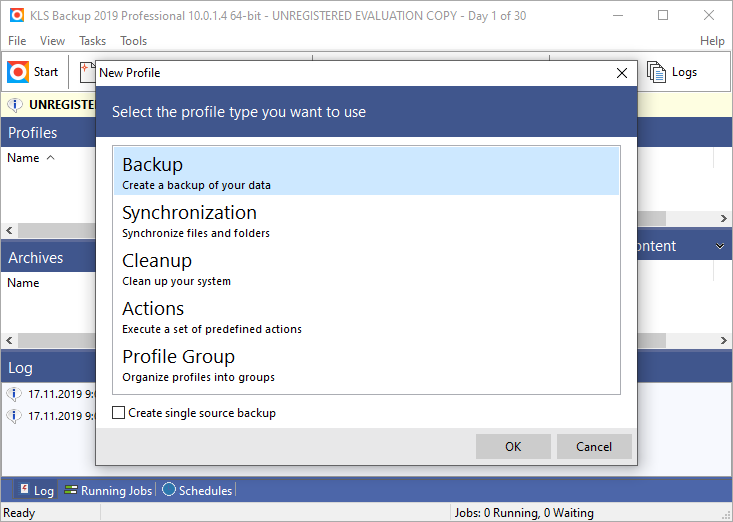Click the Log tab icon at bottom

coord(24,489)
